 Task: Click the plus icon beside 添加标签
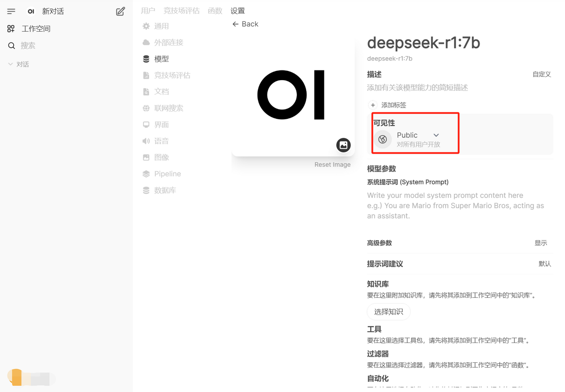[373, 105]
